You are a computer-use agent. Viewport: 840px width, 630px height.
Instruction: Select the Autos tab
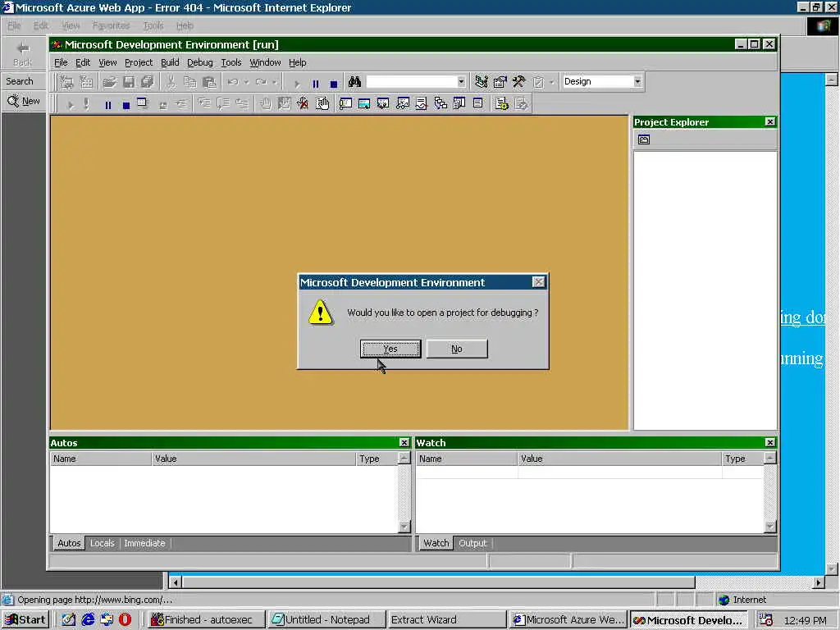(x=69, y=543)
